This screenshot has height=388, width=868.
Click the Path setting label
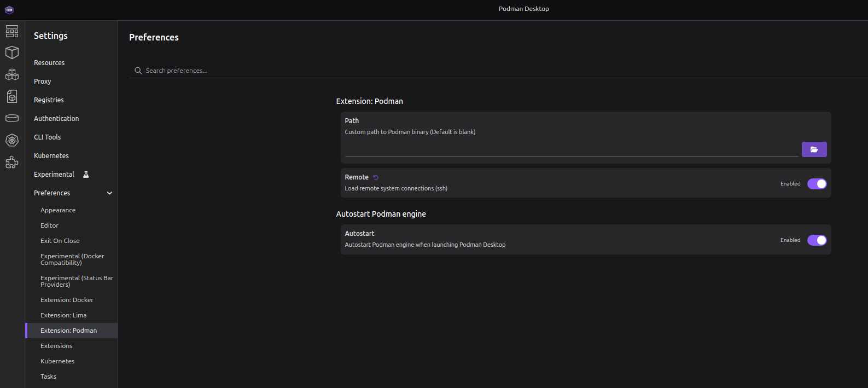coord(352,120)
